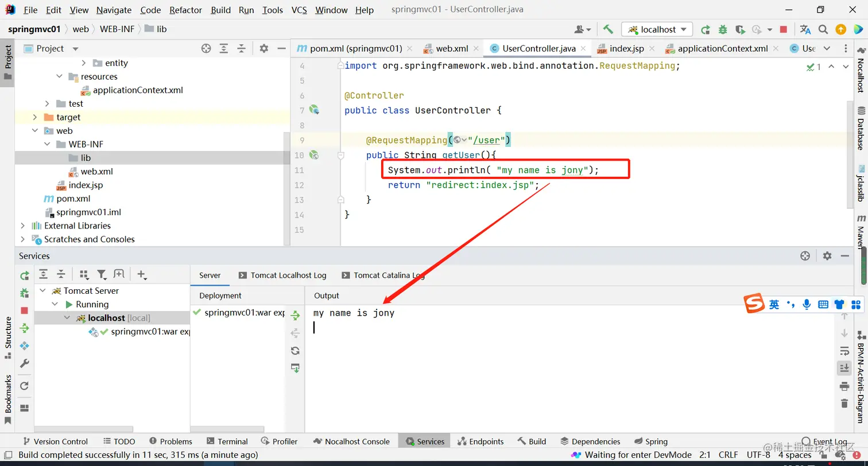Hide the Project panel with minus icon
This screenshot has height=466, width=868.
click(281, 49)
